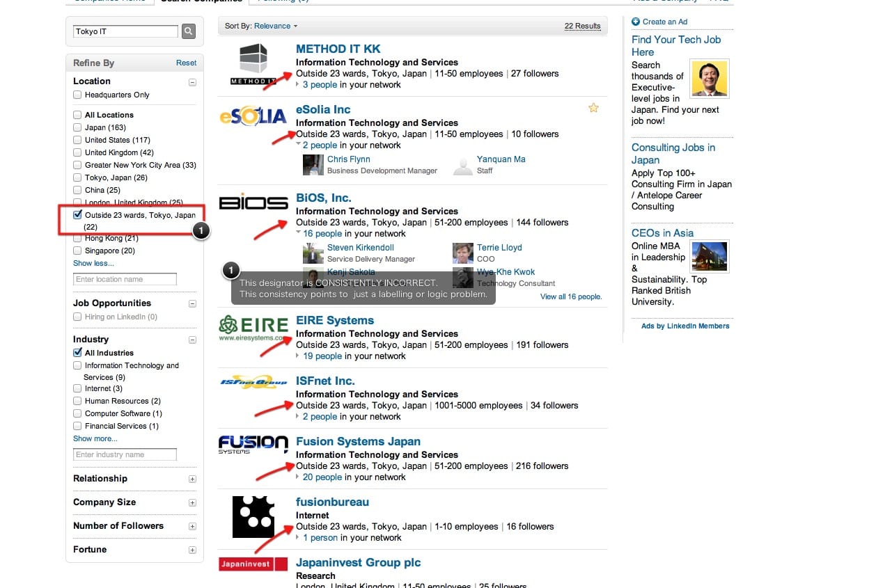
Task: Click the Enter industry name field
Action: [125, 454]
